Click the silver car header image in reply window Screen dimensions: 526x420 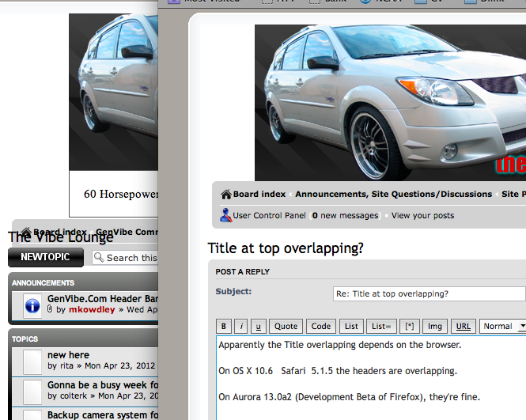388,103
